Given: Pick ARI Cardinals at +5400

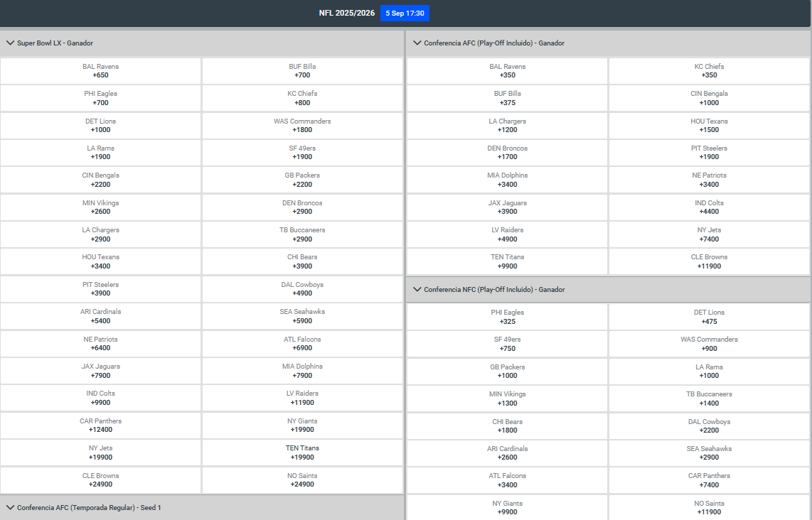Looking at the screenshot, I should pos(100,316).
